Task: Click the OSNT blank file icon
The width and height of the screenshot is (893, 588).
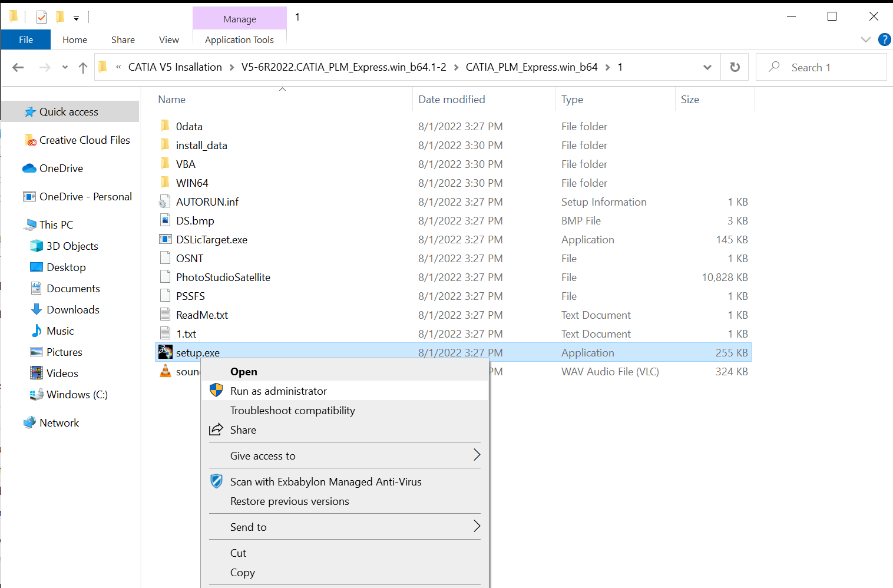Action: [x=166, y=258]
